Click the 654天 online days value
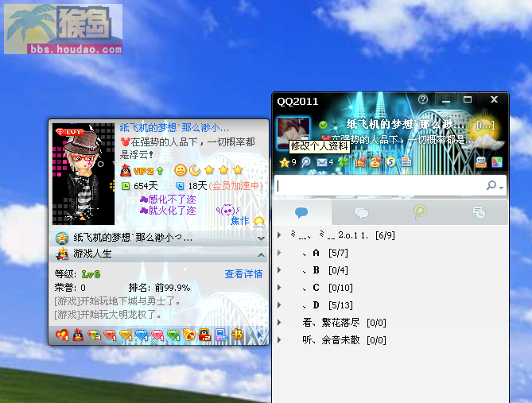Viewport: 532px width, 403px height. tap(146, 186)
